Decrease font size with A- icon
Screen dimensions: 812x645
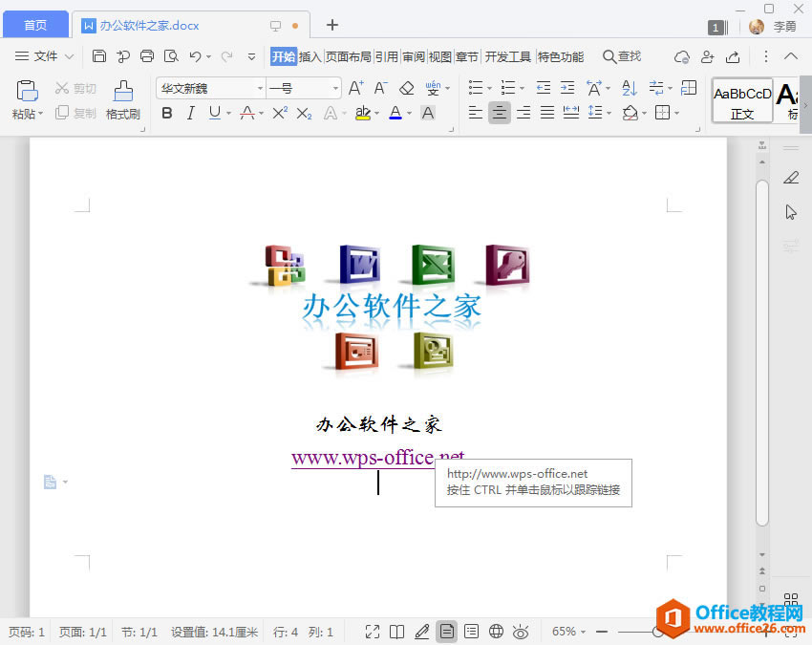pyautogui.click(x=380, y=88)
